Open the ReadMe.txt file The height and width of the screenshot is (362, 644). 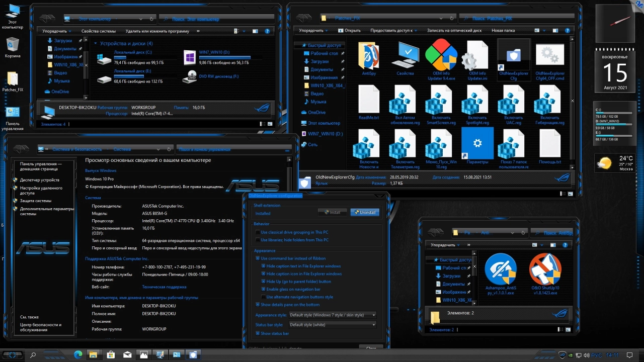coord(369,103)
